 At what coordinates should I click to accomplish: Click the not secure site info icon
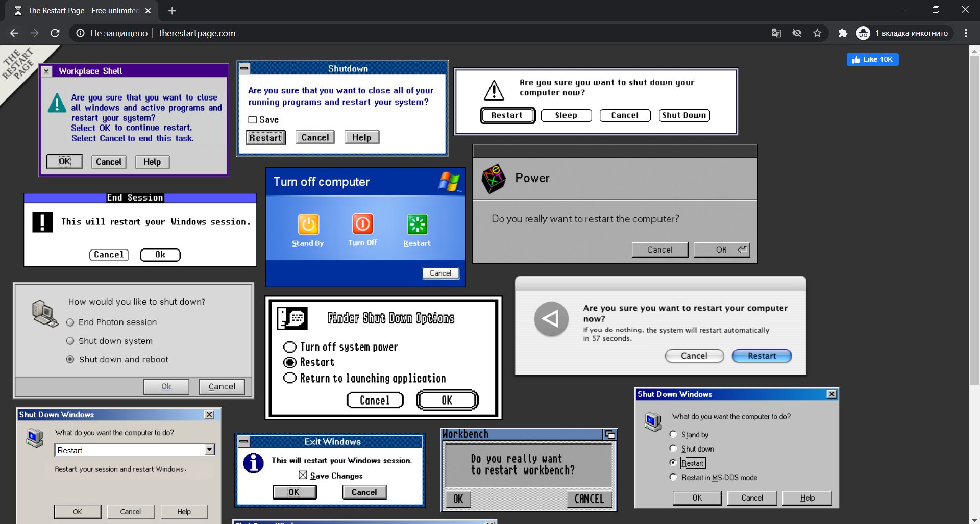(x=80, y=33)
